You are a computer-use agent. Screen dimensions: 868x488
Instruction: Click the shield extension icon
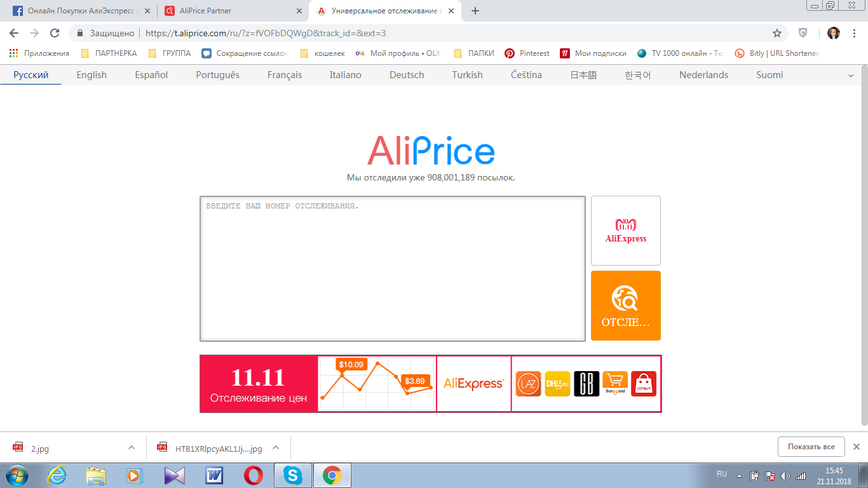[x=803, y=33]
